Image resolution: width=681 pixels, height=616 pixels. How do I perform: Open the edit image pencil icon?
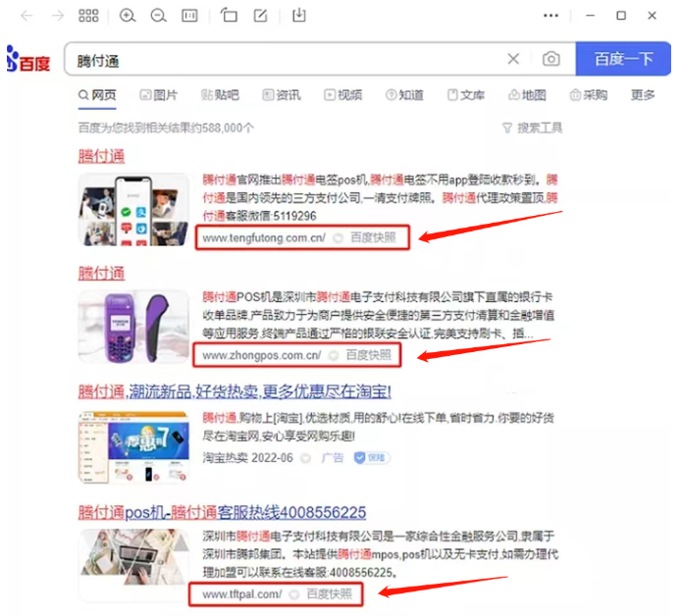(260, 16)
